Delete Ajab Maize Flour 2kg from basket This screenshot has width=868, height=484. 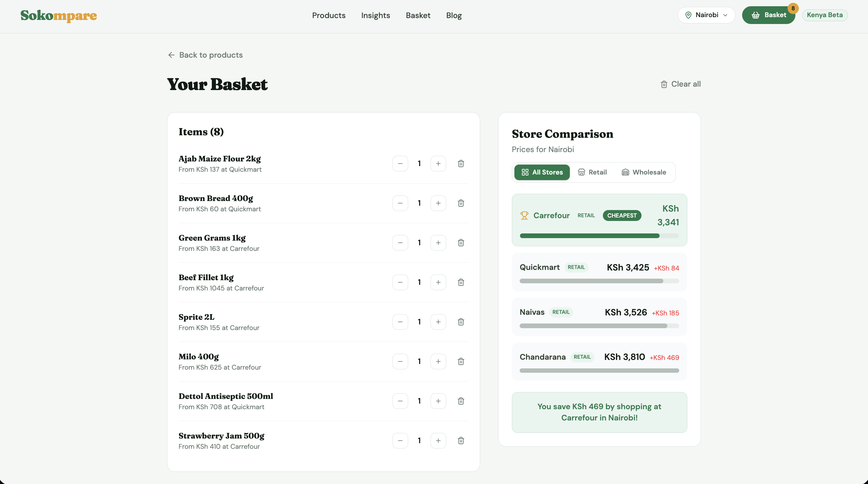pos(460,164)
